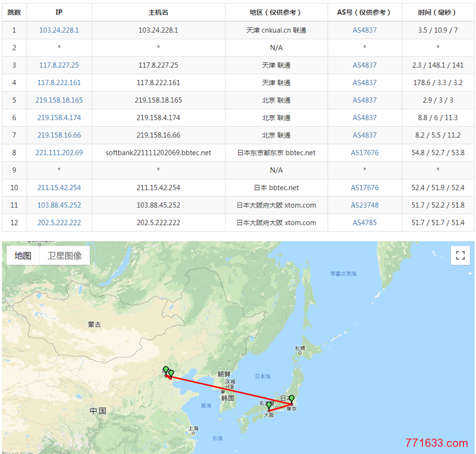This screenshot has height=454, width=476.
Task: Click the 札幌 city label on map
Action: coord(300,348)
